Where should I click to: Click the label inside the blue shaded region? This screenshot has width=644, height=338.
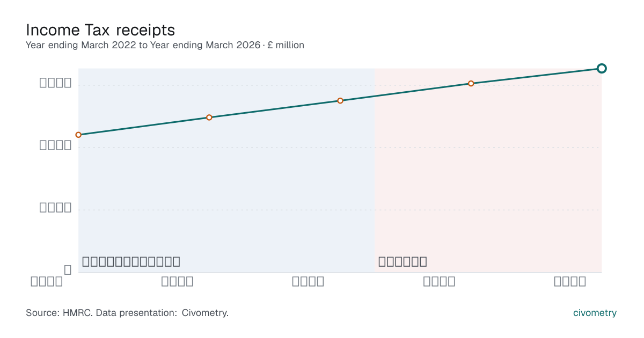(131, 262)
